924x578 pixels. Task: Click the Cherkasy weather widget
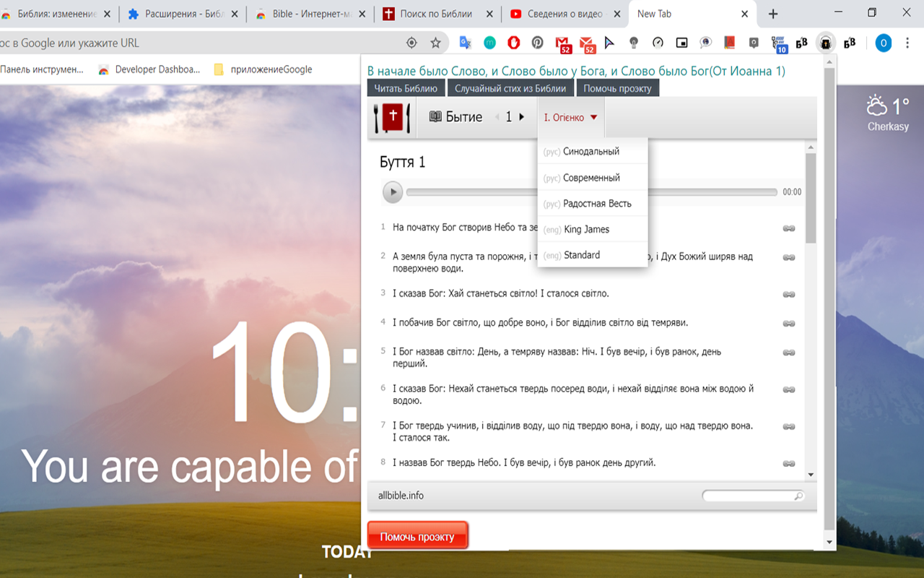(888, 114)
